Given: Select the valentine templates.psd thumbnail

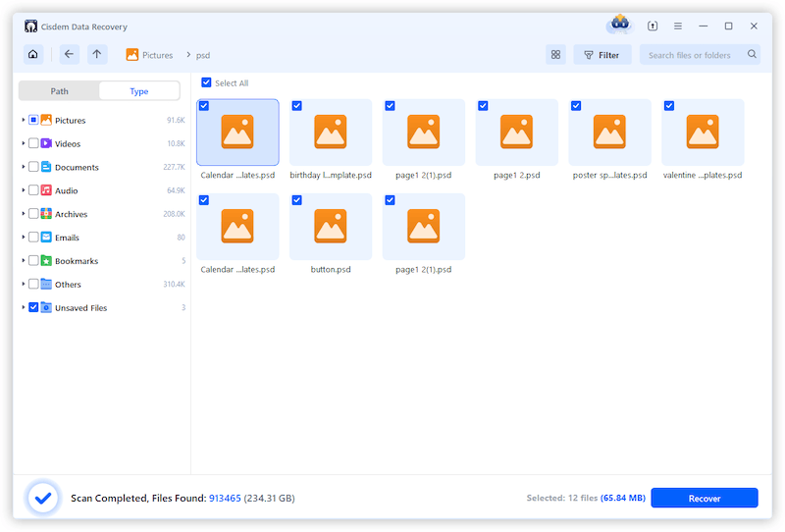Looking at the screenshot, I should pos(703,132).
